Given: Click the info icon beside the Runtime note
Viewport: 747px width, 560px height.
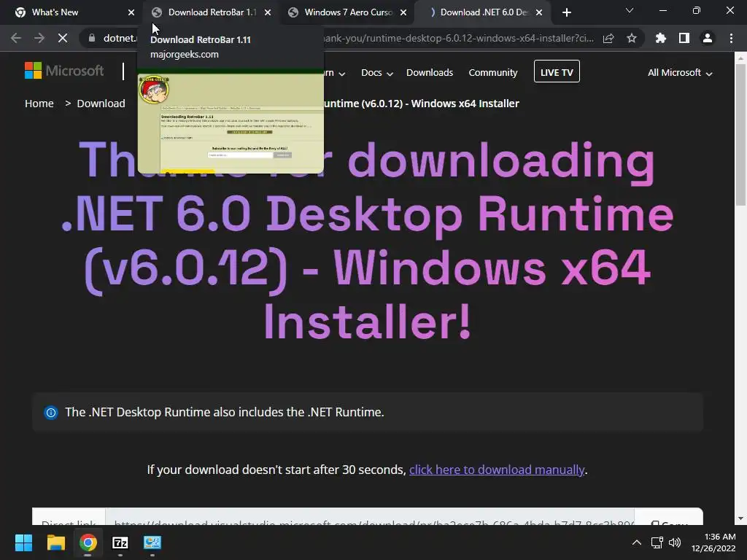Looking at the screenshot, I should (50, 413).
